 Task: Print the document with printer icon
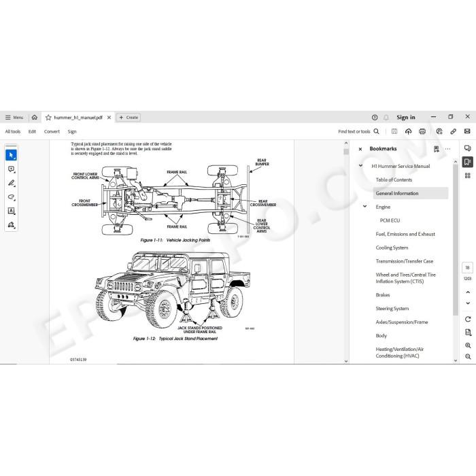click(422, 131)
